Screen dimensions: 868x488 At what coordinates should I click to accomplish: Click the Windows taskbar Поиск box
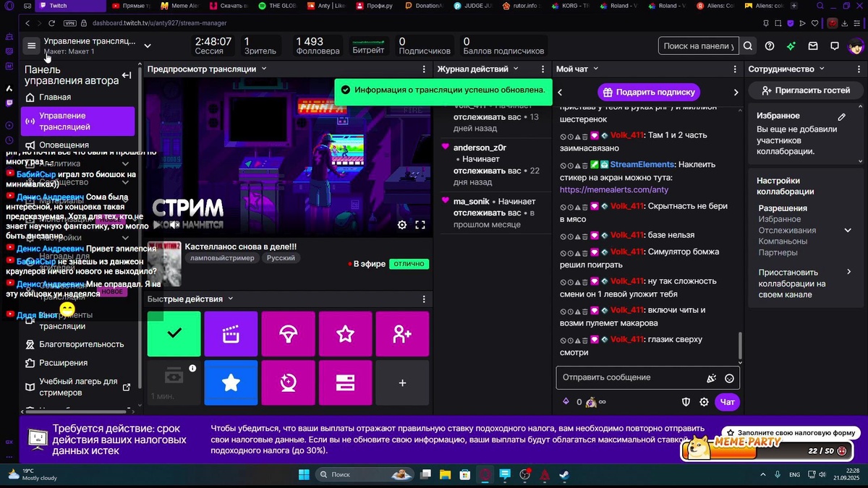365,475
